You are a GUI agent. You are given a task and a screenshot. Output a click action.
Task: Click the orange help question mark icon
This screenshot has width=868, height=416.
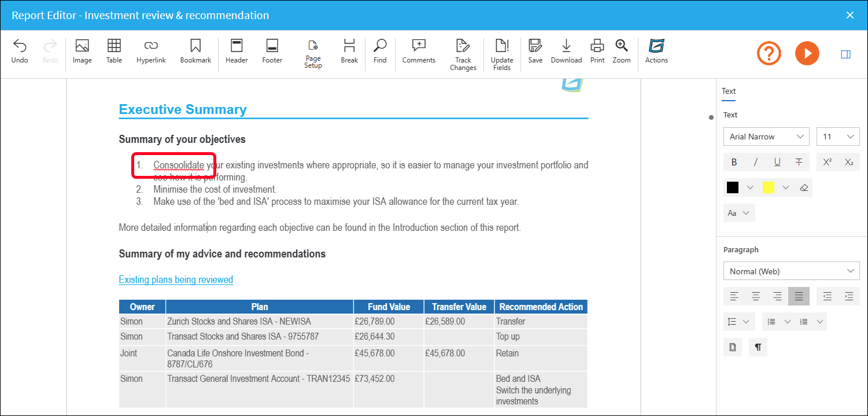coord(769,54)
